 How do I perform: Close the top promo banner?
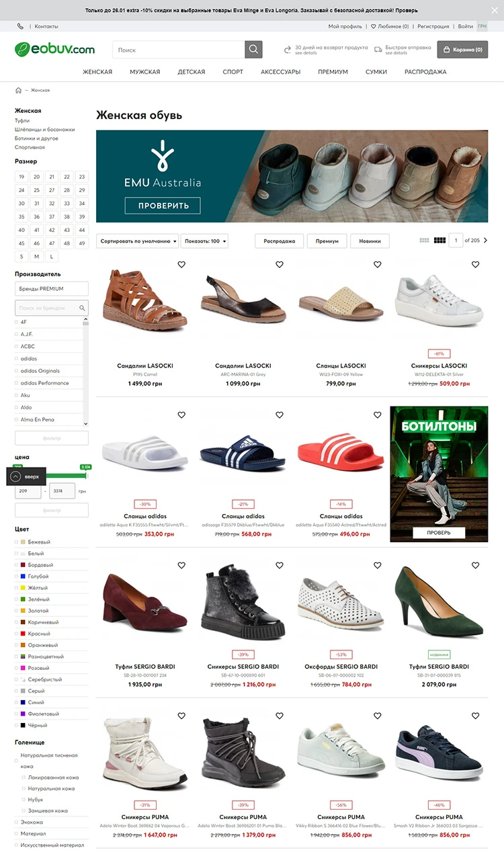(496, 11)
